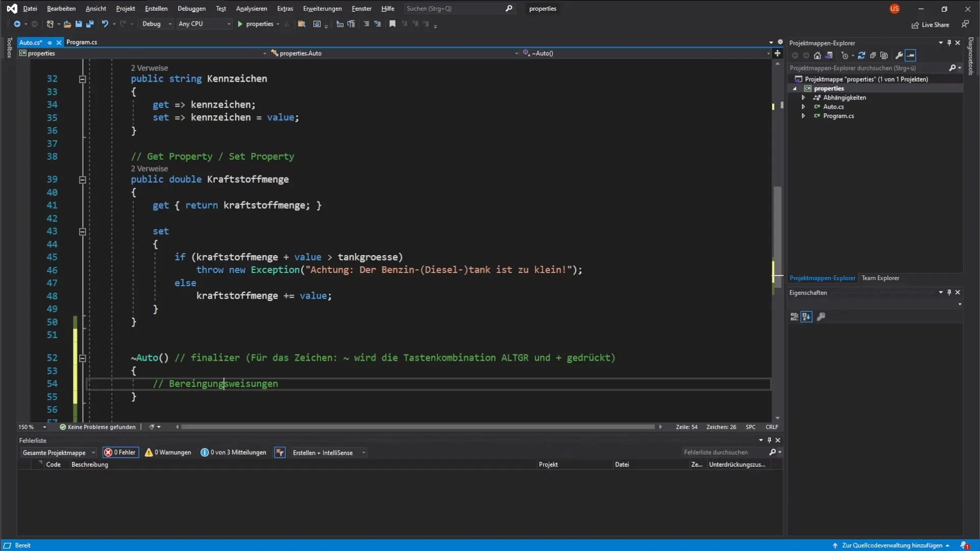Toggle the 0 Warnungen filter
Screen dimensions: 980x551
[x=168, y=453]
